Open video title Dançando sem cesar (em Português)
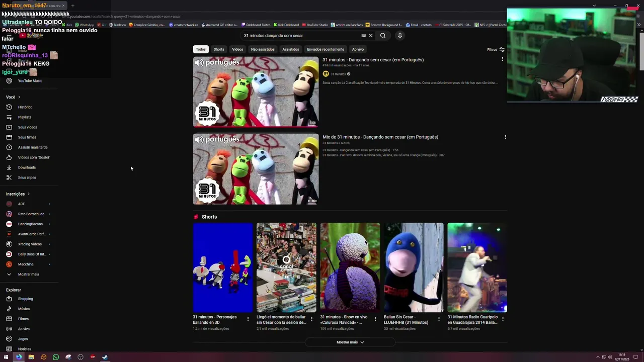The width and height of the screenshot is (644, 362). [x=373, y=60]
